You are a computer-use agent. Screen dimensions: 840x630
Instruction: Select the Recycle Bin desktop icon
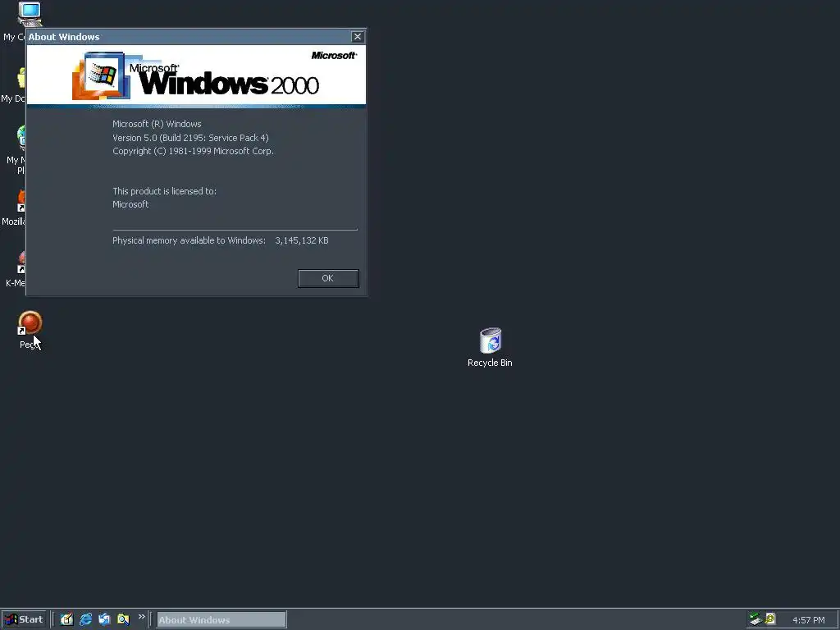point(491,340)
